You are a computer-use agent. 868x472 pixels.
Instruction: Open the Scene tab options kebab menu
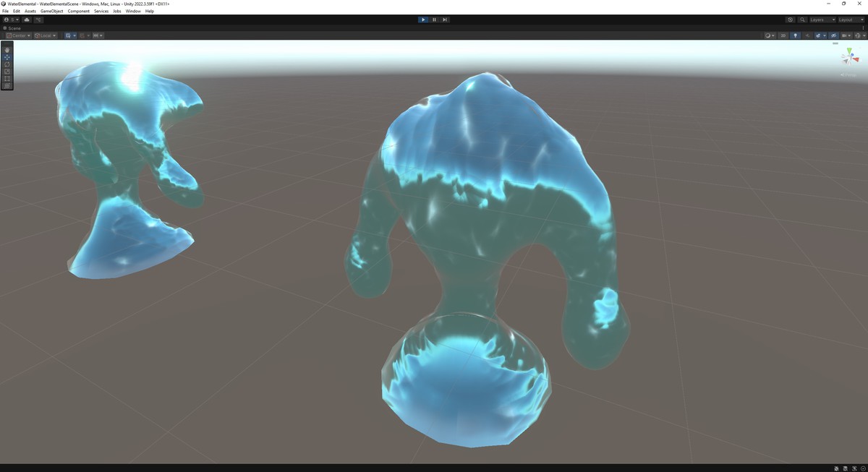tap(863, 27)
